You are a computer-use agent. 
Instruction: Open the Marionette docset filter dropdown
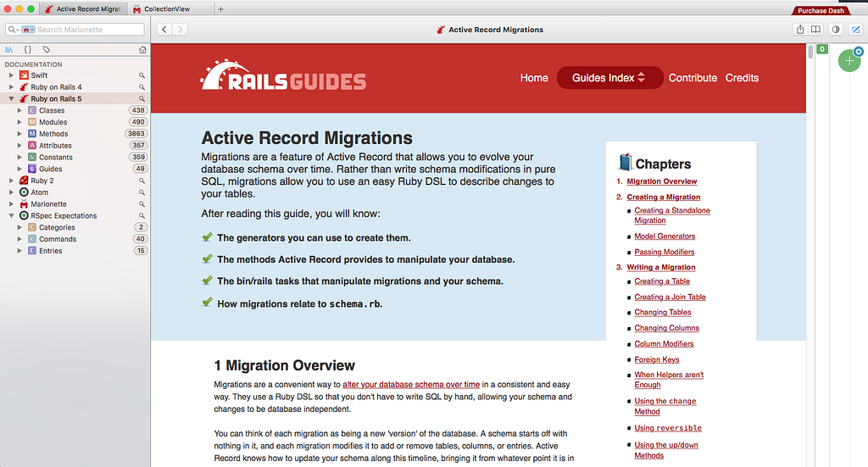(28, 30)
